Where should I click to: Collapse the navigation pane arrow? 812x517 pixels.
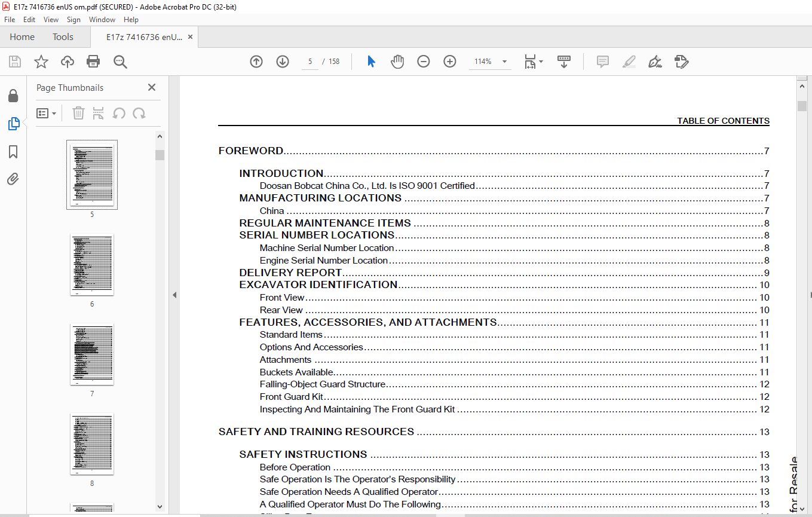174,295
